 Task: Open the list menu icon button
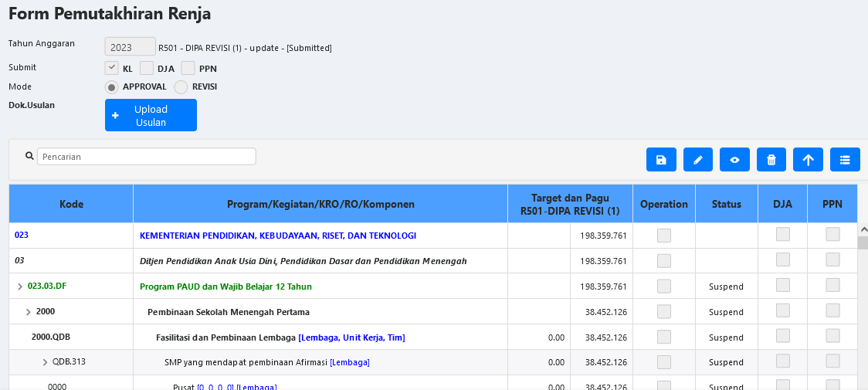point(845,160)
